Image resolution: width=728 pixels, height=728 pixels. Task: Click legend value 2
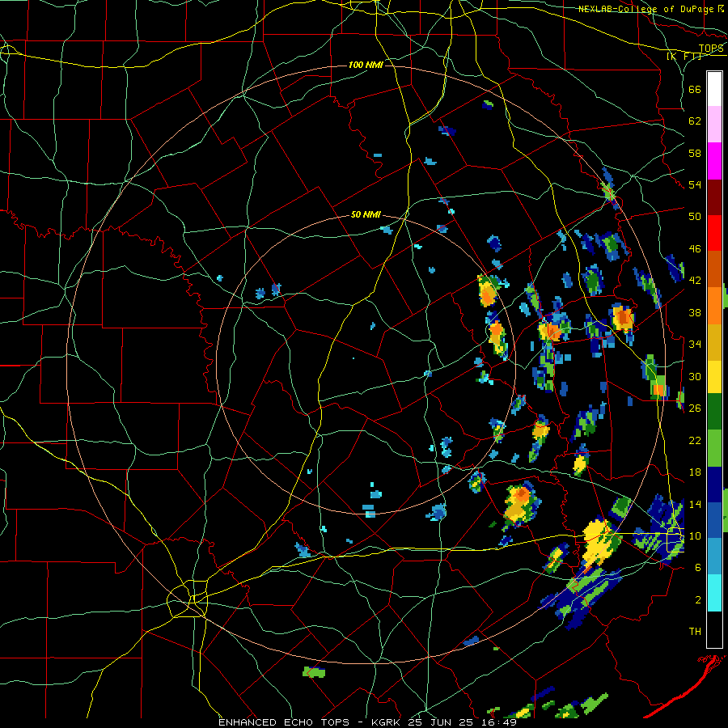tap(698, 600)
